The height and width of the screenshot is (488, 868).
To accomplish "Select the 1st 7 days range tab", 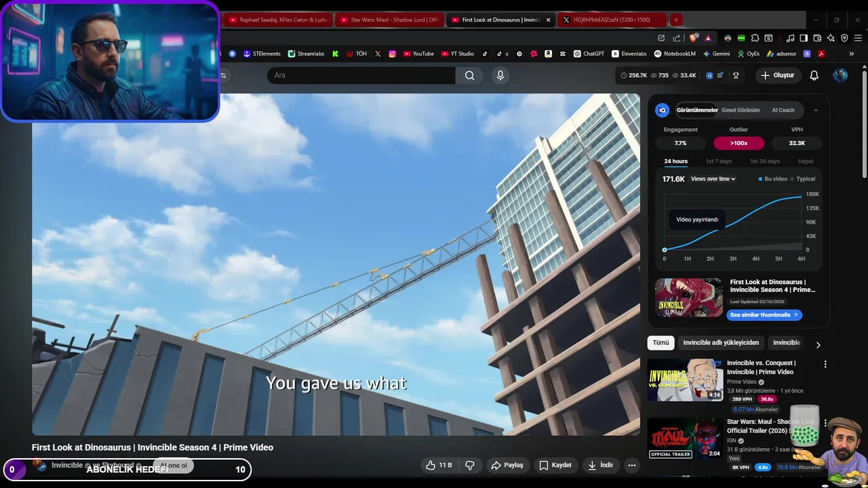I will (x=719, y=161).
